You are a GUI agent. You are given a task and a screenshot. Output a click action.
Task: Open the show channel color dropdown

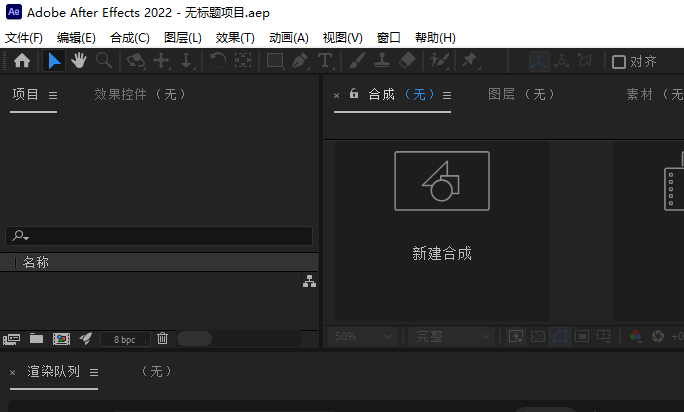pyautogui.click(x=636, y=336)
